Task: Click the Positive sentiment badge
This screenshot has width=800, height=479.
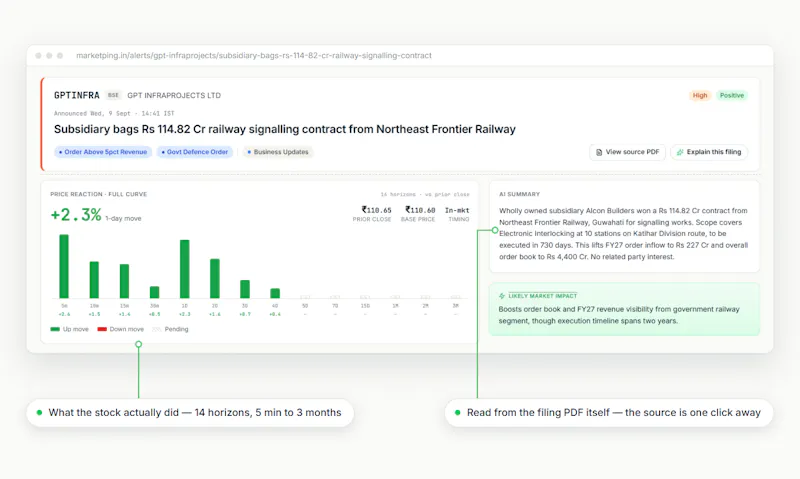Action: click(732, 95)
